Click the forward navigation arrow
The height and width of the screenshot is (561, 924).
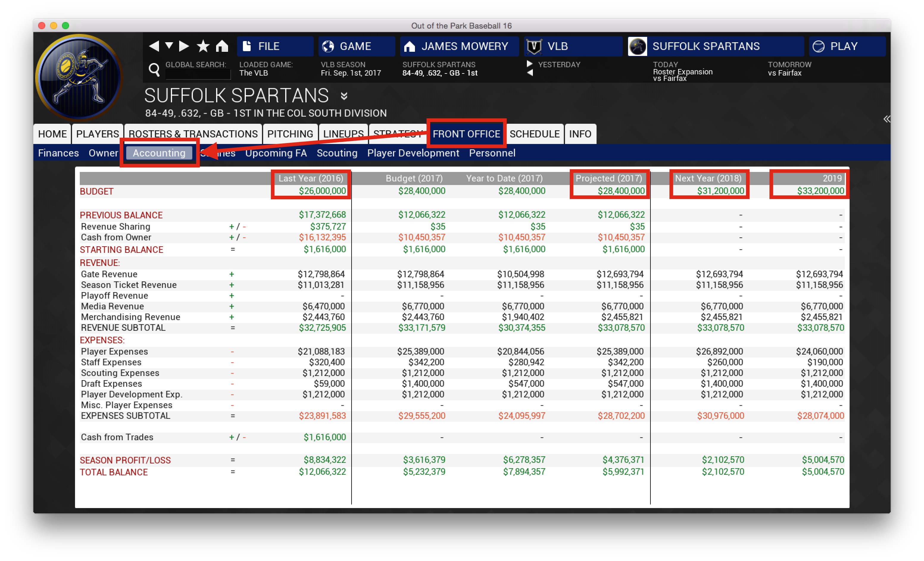tap(184, 46)
